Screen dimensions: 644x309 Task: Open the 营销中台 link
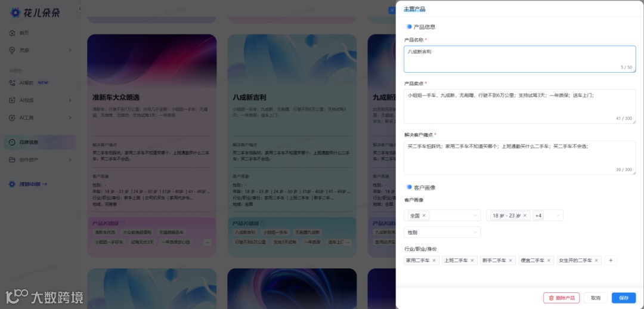coord(29,184)
